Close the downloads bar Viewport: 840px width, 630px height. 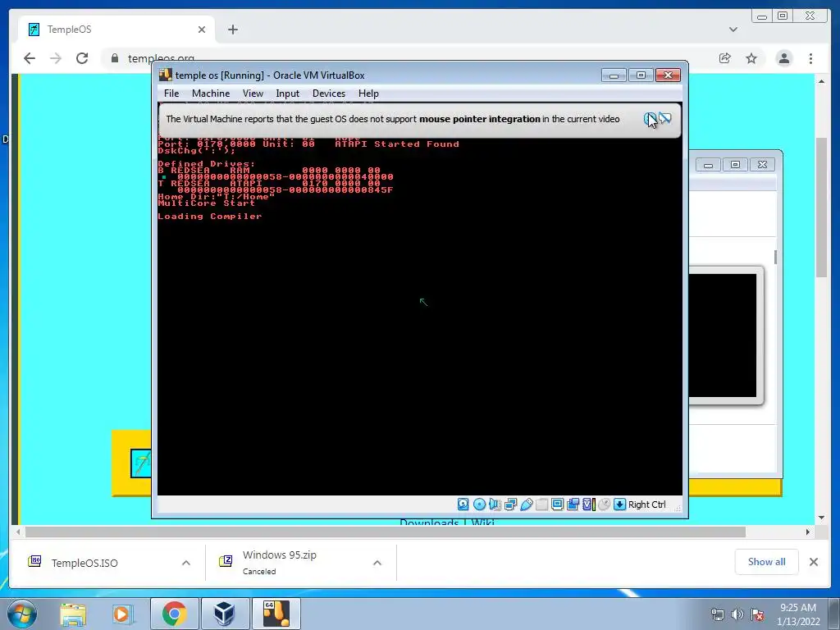point(814,562)
